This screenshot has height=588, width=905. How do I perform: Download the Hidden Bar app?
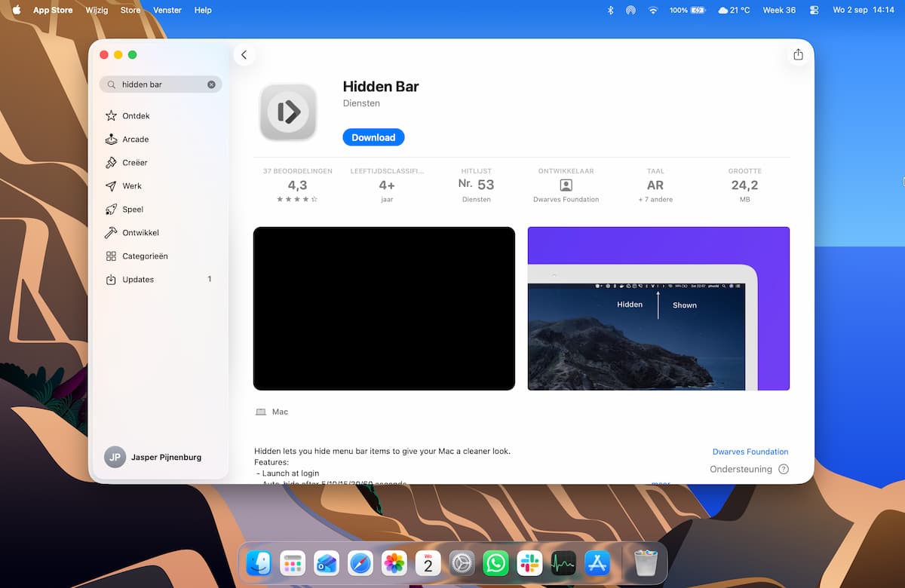pos(373,137)
